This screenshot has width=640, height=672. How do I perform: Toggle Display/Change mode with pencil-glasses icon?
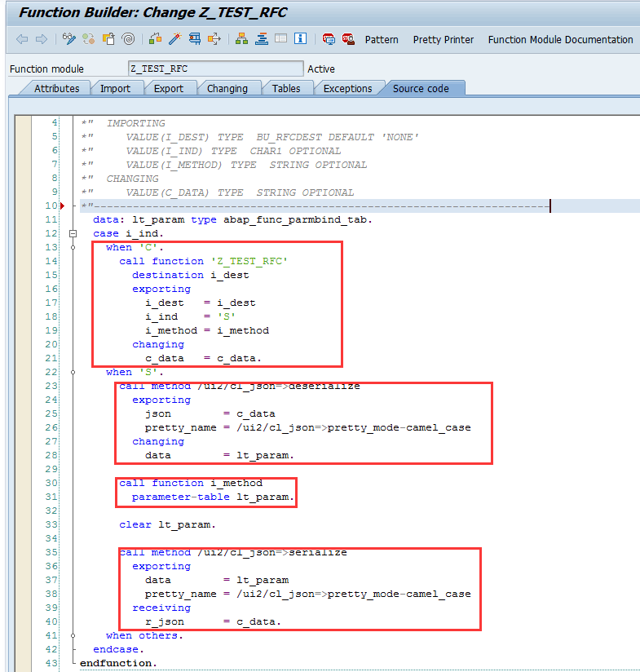[x=69, y=39]
